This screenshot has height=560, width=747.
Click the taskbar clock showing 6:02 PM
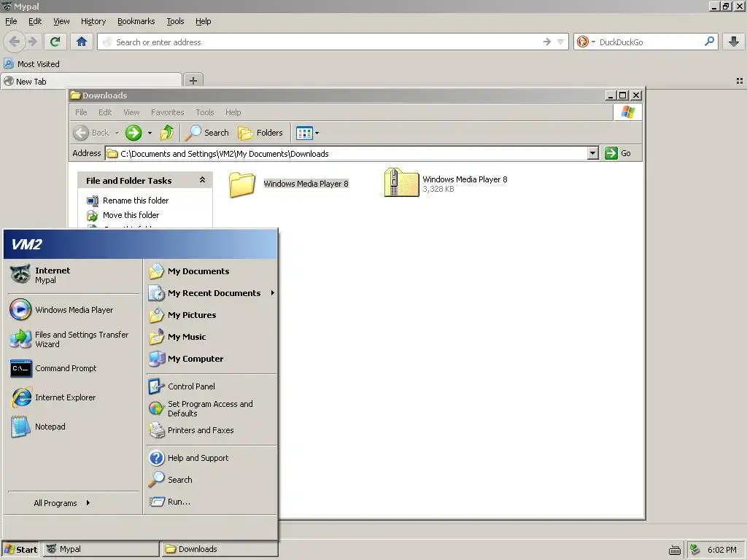[721, 550]
